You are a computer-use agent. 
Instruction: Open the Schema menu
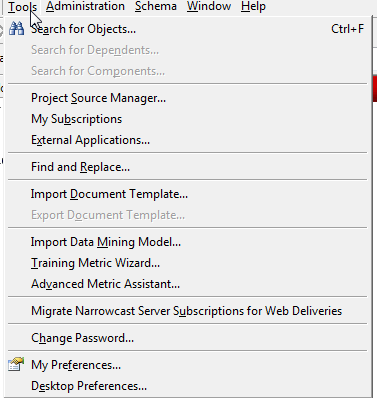point(156,6)
